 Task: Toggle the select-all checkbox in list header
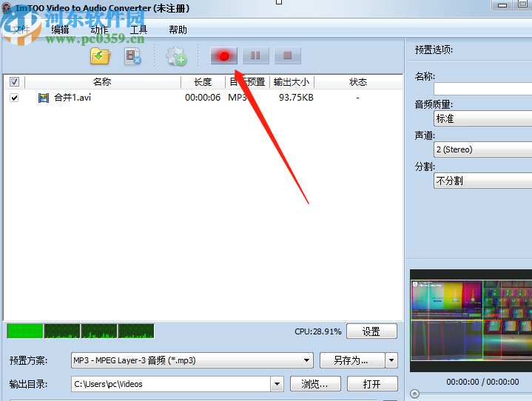(14, 82)
